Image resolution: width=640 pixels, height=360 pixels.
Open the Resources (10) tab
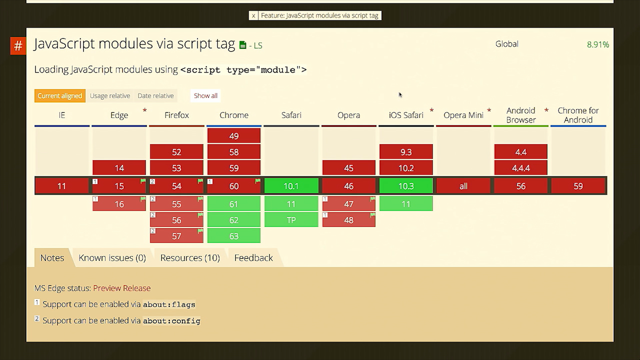click(190, 258)
